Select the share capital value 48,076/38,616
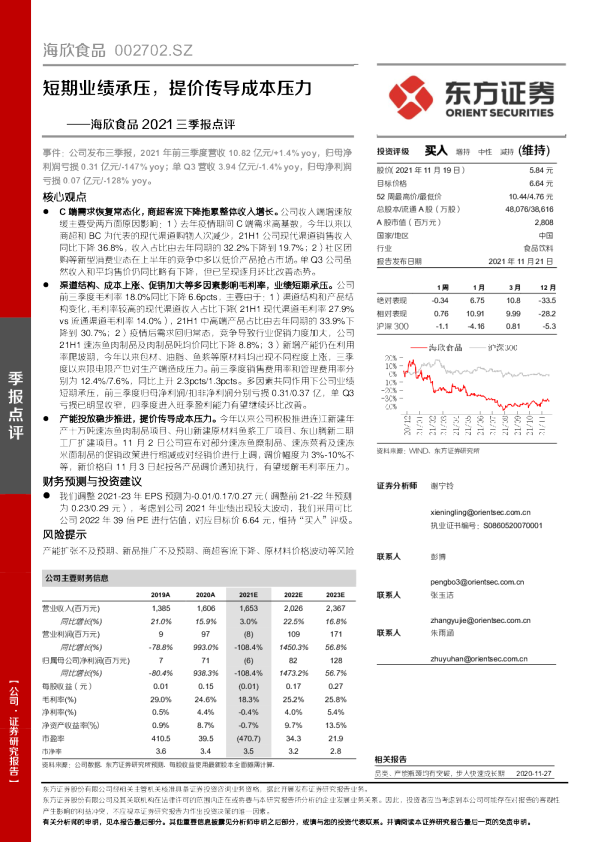This screenshot has width=595, height=842. click(529, 209)
